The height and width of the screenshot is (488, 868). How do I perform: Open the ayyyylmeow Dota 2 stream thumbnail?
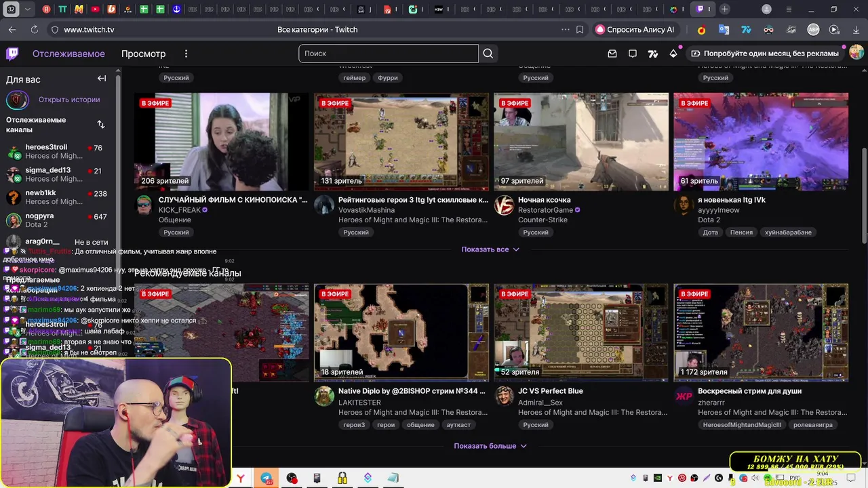click(x=761, y=142)
